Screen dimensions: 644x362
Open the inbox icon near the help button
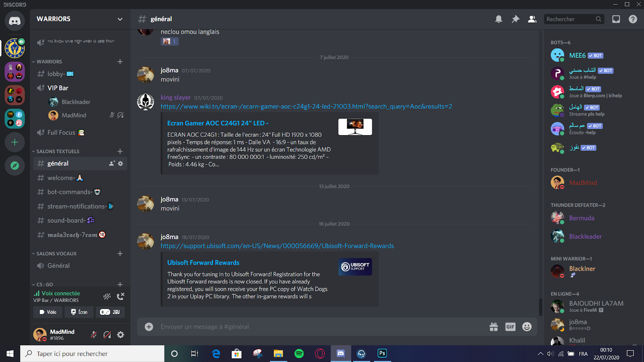tap(616, 19)
